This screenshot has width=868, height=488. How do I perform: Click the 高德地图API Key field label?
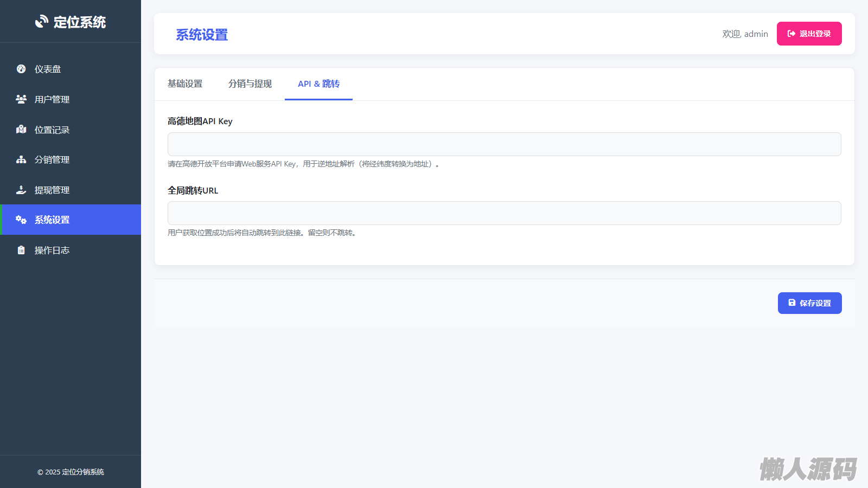point(200,121)
